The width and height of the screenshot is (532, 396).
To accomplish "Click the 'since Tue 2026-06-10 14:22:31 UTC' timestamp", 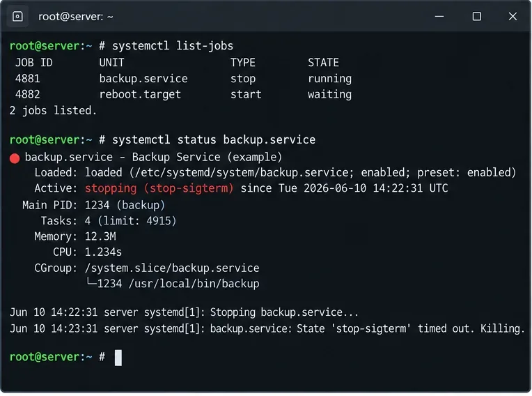I will [345, 188].
